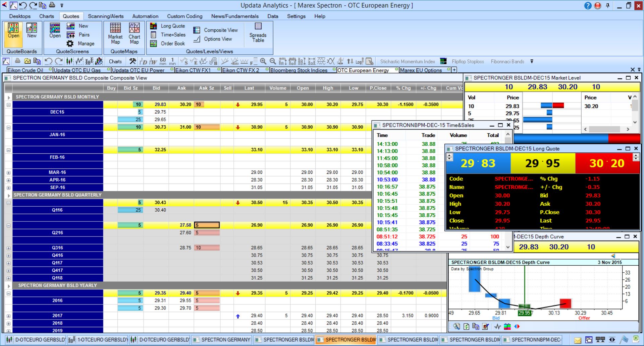This screenshot has width=644, height=346.
Task: Click the zoom in magnifier icon
Action: coord(263,61)
